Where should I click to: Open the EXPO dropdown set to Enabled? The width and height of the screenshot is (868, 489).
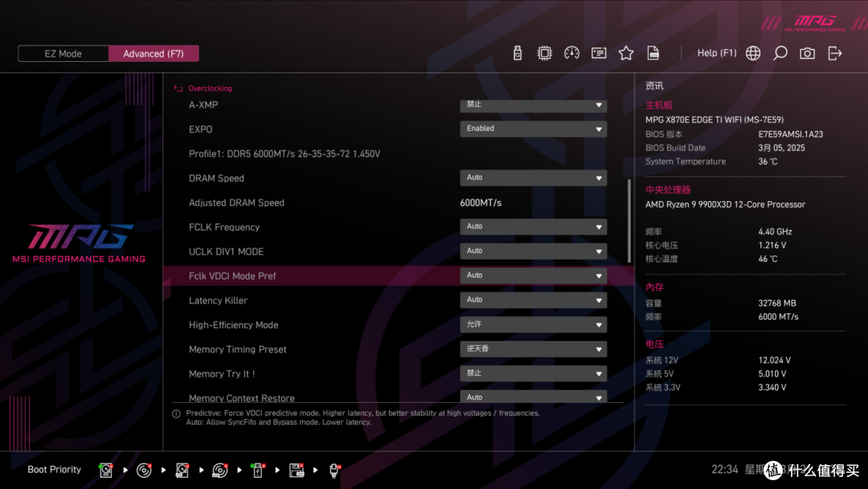(x=533, y=129)
